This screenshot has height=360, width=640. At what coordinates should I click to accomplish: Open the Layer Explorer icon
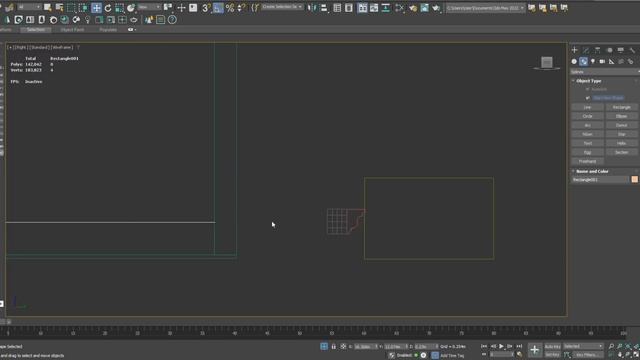pos(349,8)
